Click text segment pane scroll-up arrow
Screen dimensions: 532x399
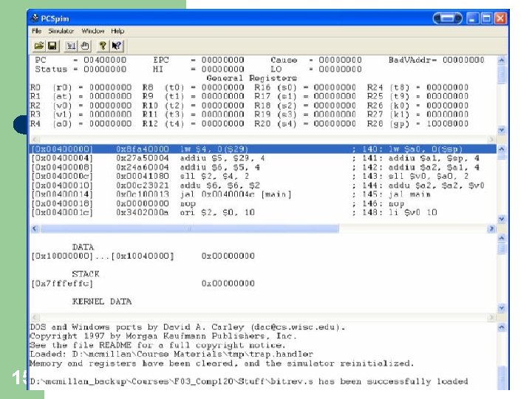(502, 149)
